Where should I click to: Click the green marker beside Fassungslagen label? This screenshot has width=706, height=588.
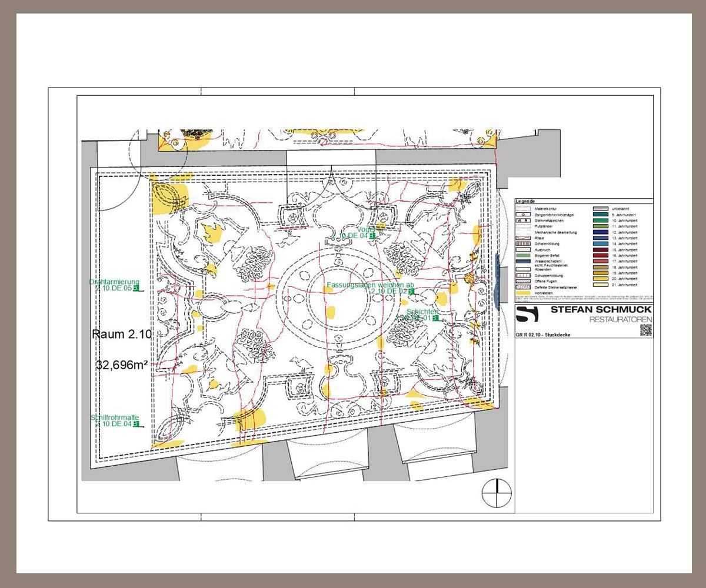click(x=411, y=292)
